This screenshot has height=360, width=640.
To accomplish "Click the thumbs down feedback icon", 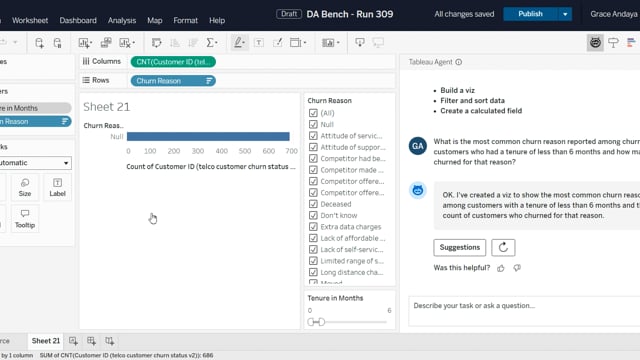I will coord(517,268).
